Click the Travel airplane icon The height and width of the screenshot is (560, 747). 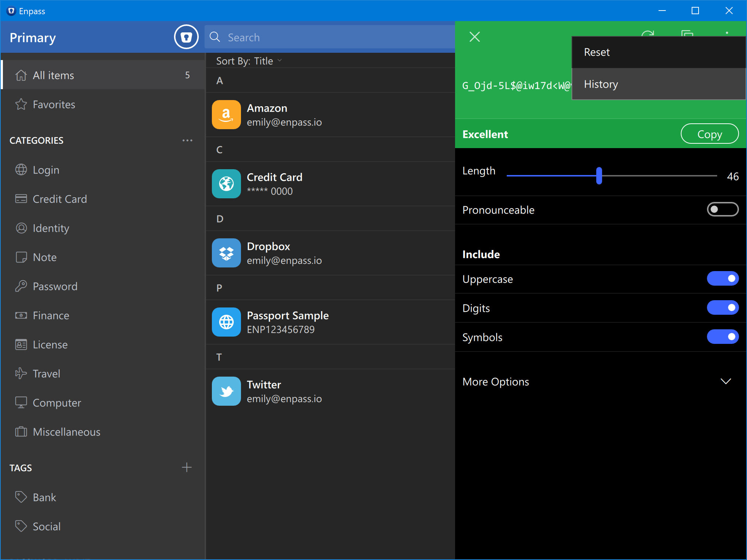coord(21,373)
